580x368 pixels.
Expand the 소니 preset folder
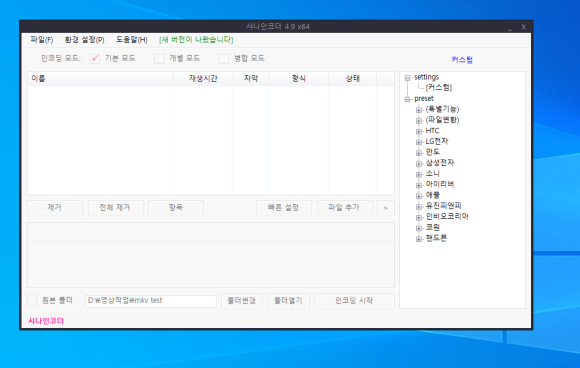419,174
